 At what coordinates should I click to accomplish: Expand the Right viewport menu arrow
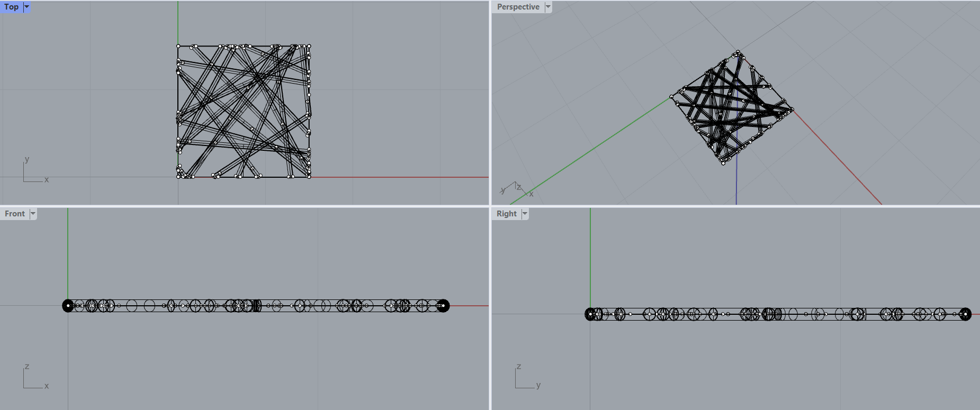coord(525,214)
